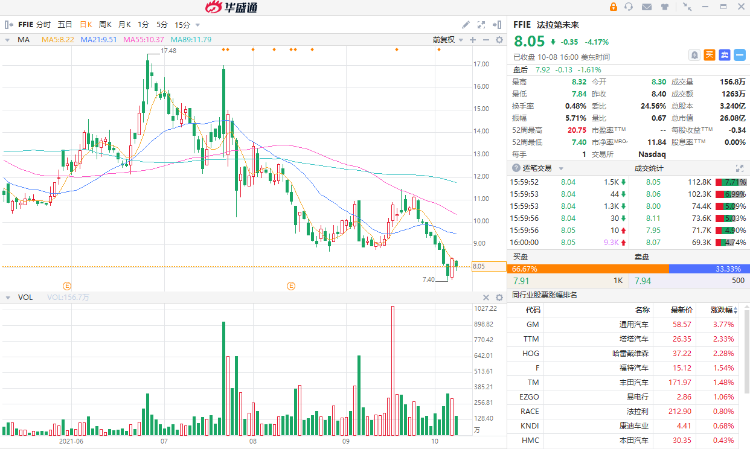The height and width of the screenshot is (449, 750).
Task: Click the orange buy button icon
Action: [709, 55]
